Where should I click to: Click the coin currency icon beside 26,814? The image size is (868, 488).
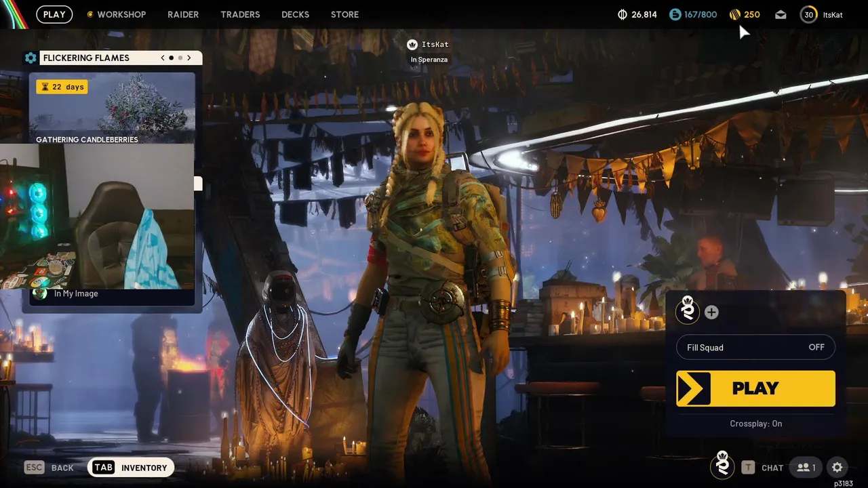(x=623, y=14)
